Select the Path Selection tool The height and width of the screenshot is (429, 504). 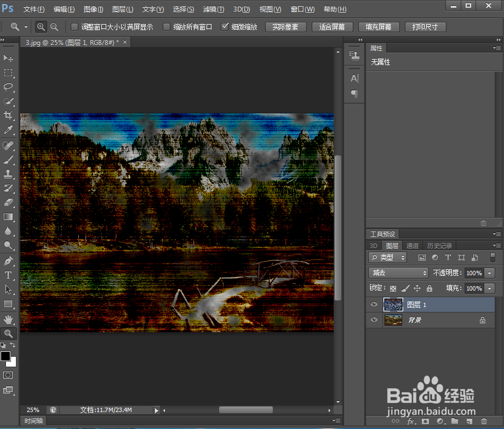[x=8, y=289]
